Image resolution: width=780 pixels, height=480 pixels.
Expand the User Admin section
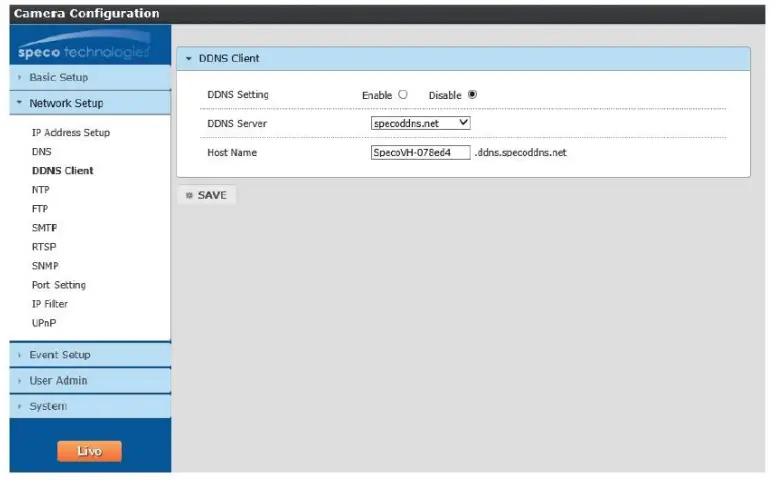90,381
